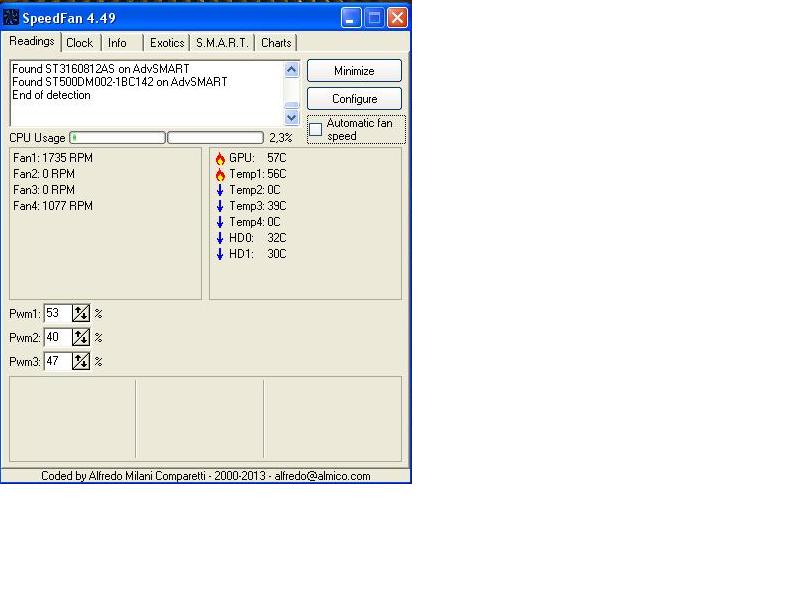The width and height of the screenshot is (800, 600).
Task: Click the first CPU usage bar
Action: click(x=117, y=138)
